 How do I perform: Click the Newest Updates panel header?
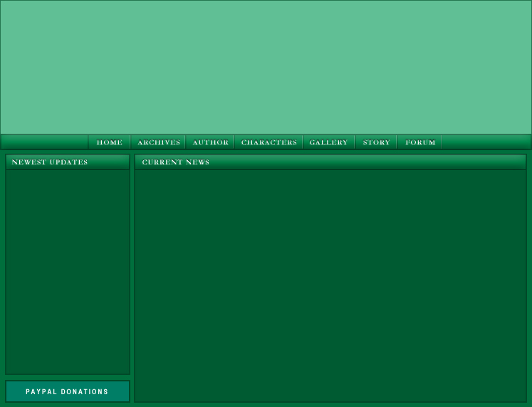(x=68, y=162)
